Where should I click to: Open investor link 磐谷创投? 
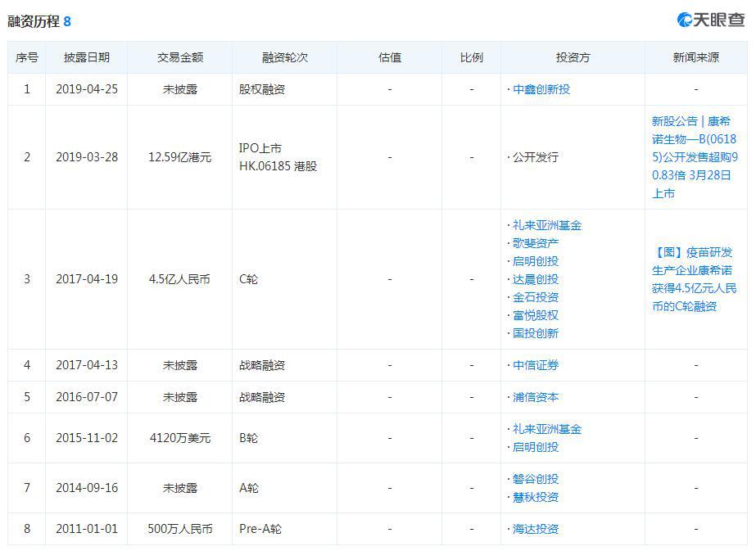pos(536,479)
